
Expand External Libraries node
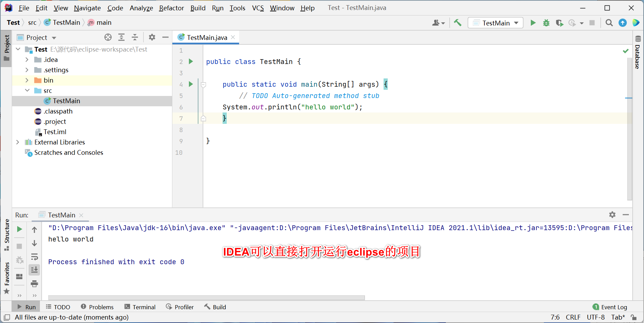18,142
